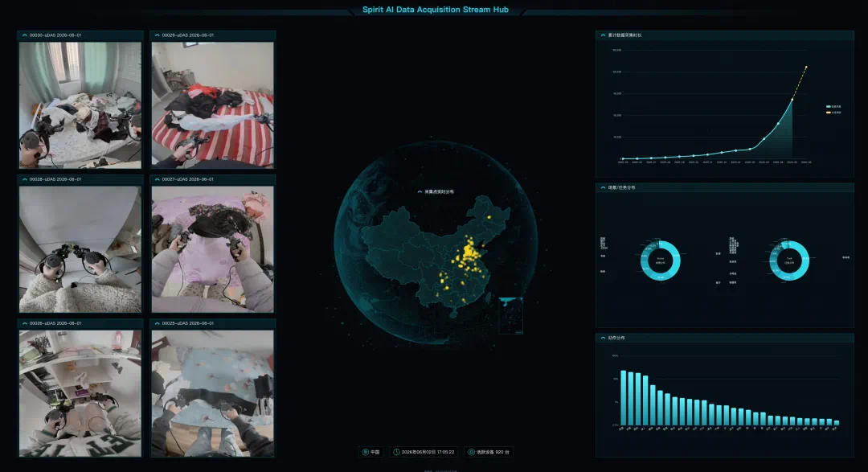
Task: Click the arc marker beside 采集点实时分布 on the globe
Action: [x=420, y=191]
